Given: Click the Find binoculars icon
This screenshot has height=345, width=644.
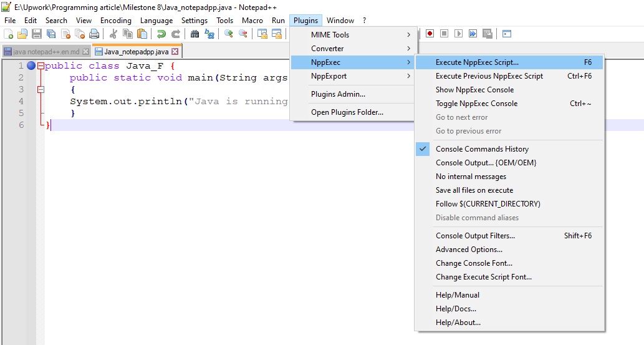Looking at the screenshot, I should (195, 34).
